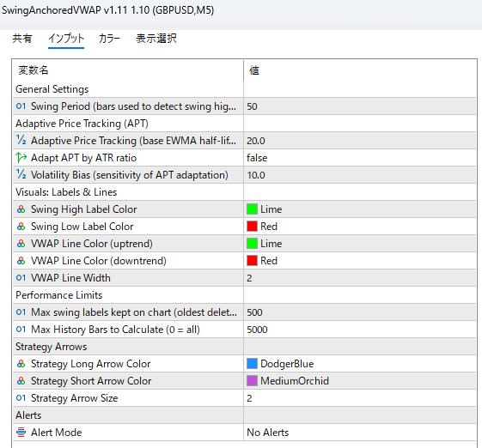The width and height of the screenshot is (482, 448).
Task: Select the VWAP Line Color (uptrend) name
Action: 92,244
